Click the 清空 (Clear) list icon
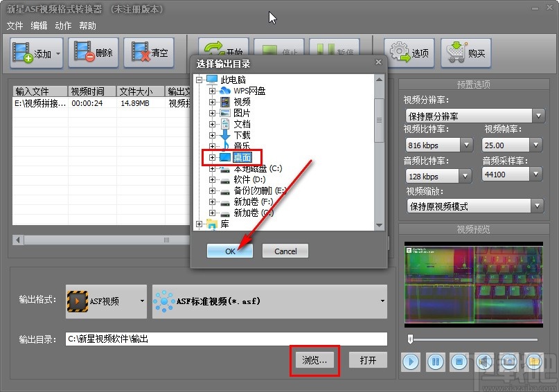 [x=141, y=53]
